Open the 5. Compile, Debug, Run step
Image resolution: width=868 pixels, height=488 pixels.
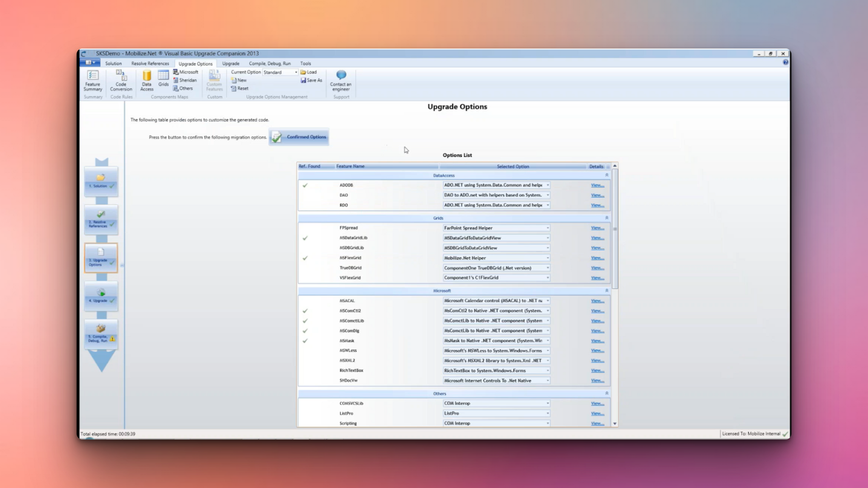[100, 333]
